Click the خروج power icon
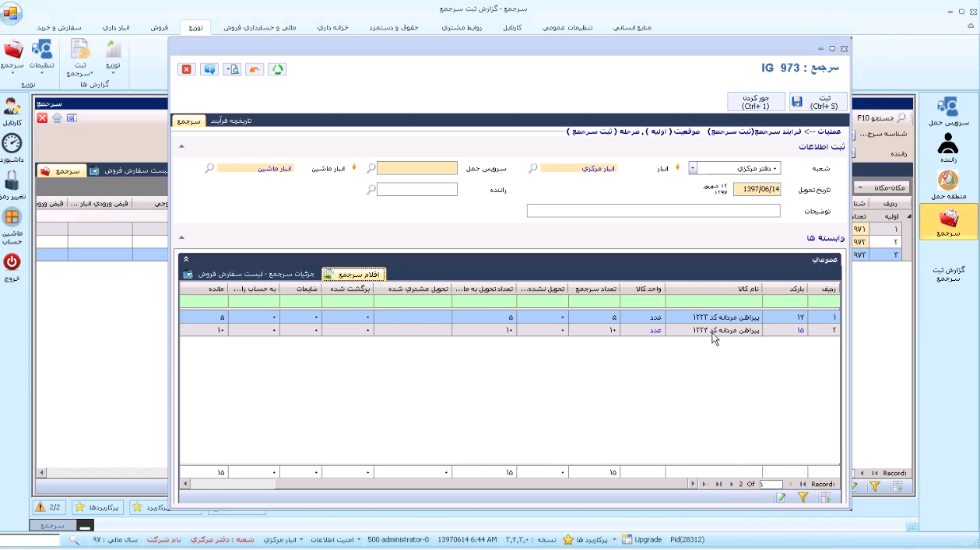The width and height of the screenshot is (980, 550). point(12,262)
